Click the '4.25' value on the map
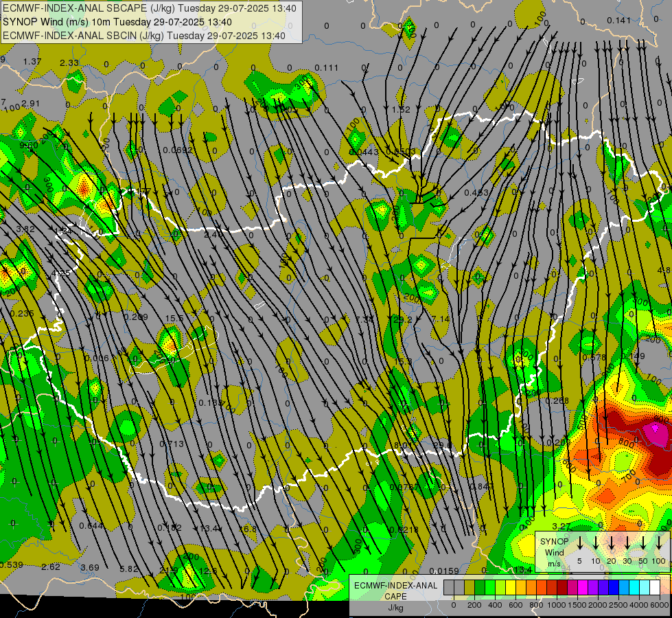Screen dimensions: 672x618 (x=60, y=273)
